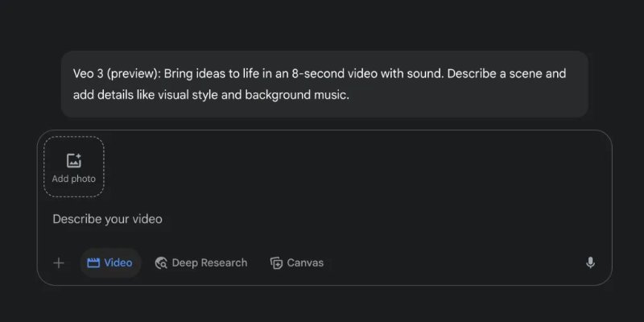Viewport: 644px width, 322px height.
Task: Click the "Deep Research" text label
Action: [209, 262]
